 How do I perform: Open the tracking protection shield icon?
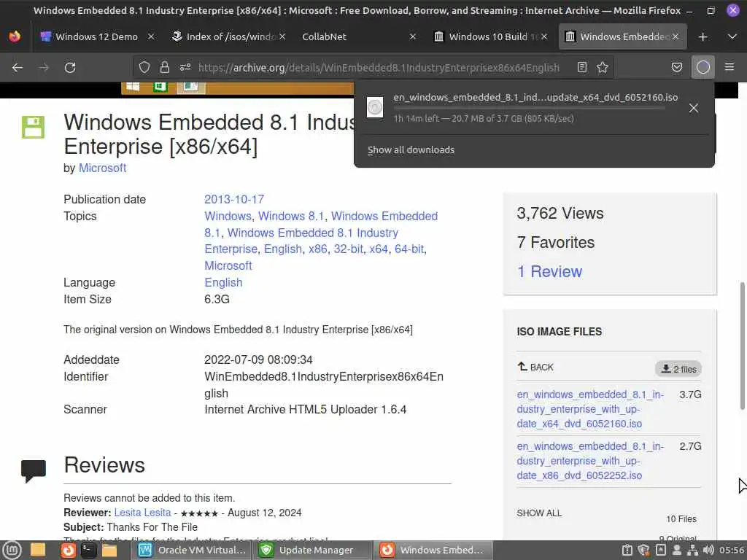click(144, 68)
